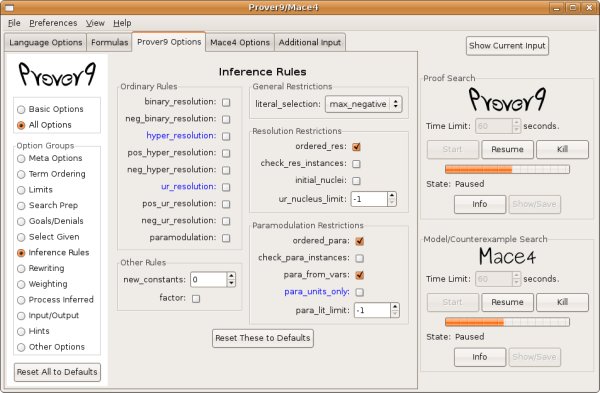Screen dimensions: 600x393
Task: Click the new_constants value field
Action: coord(209,280)
